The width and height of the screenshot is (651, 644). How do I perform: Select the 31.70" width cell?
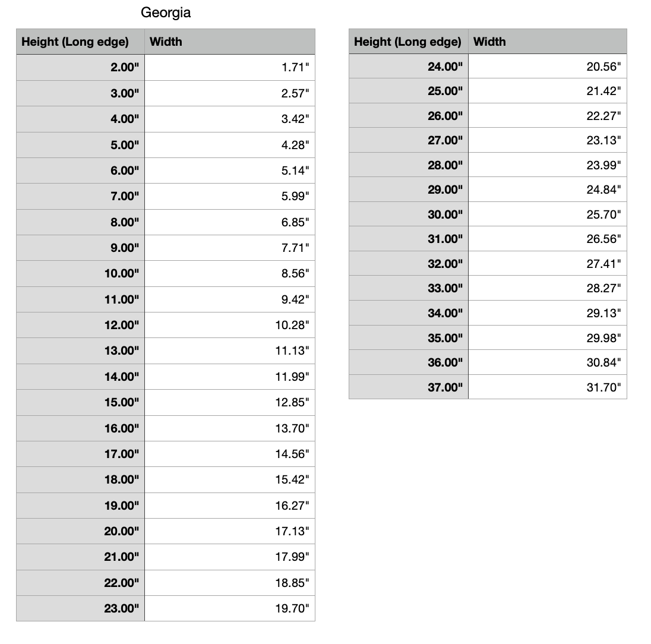point(603,387)
